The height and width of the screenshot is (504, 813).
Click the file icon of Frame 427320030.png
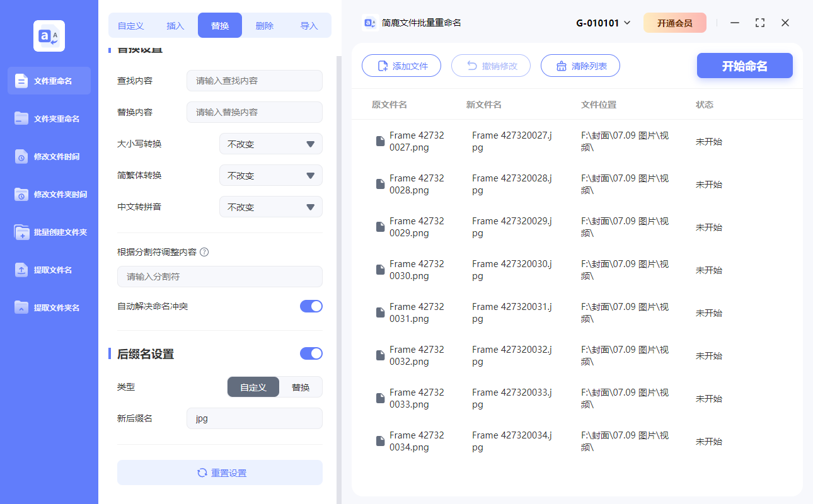380,270
